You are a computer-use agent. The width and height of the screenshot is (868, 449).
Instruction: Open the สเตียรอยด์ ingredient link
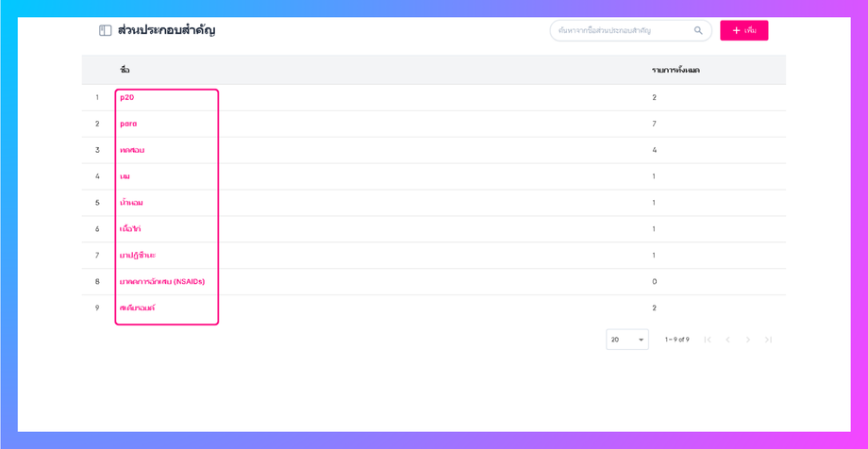(138, 308)
